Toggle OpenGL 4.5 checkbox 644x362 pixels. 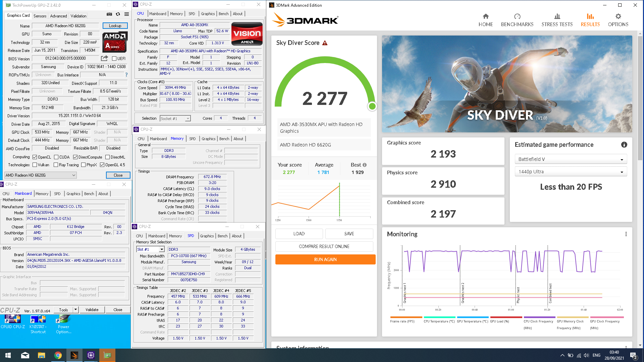pyautogui.click(x=102, y=165)
